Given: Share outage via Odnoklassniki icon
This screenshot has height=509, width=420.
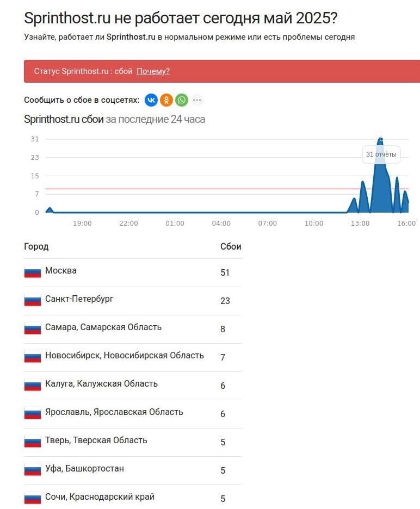Looking at the screenshot, I should [166, 100].
